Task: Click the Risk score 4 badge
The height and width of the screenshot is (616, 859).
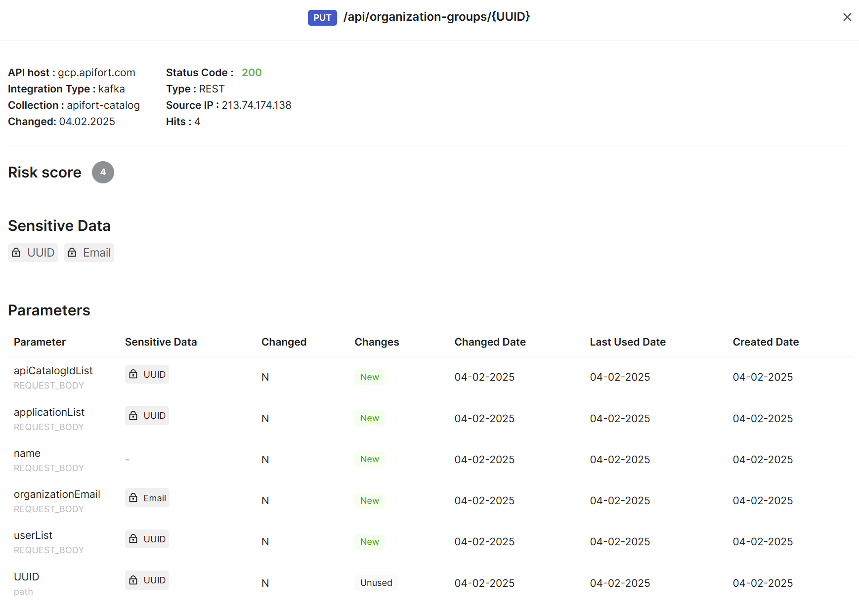Action: (103, 172)
